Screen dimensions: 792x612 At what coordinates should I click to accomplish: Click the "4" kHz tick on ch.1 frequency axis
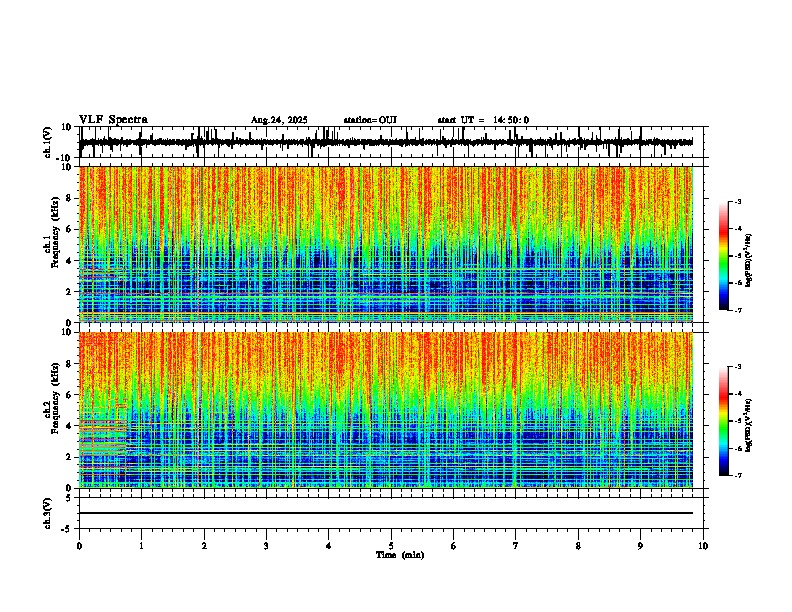[69, 261]
